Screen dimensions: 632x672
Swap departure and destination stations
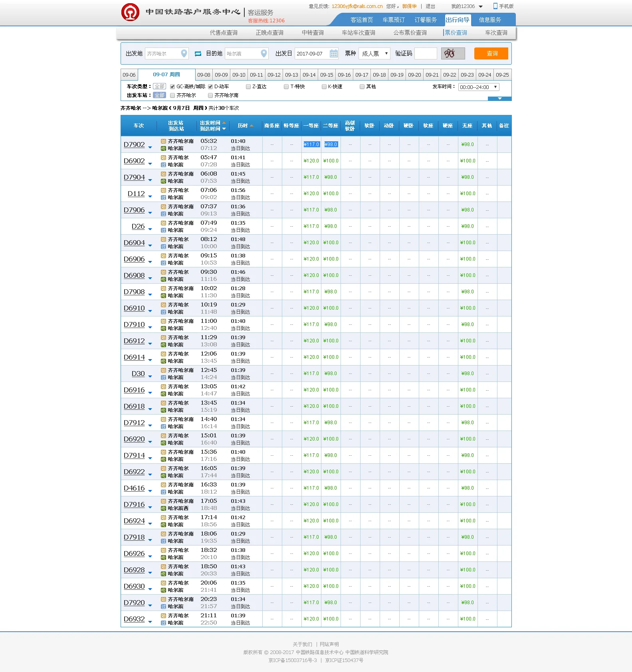point(198,53)
